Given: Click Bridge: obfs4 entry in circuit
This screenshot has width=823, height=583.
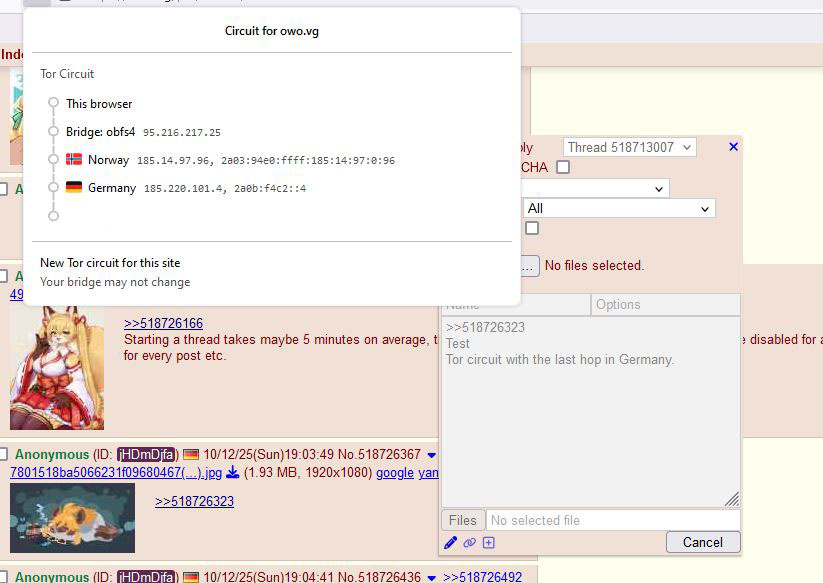Looking at the screenshot, I should click(x=143, y=132).
